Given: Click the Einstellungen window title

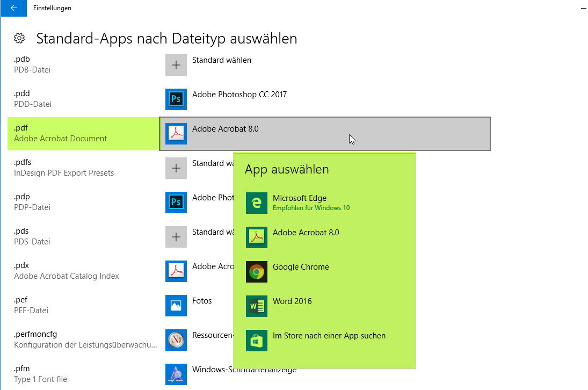Looking at the screenshot, I should click(52, 8).
